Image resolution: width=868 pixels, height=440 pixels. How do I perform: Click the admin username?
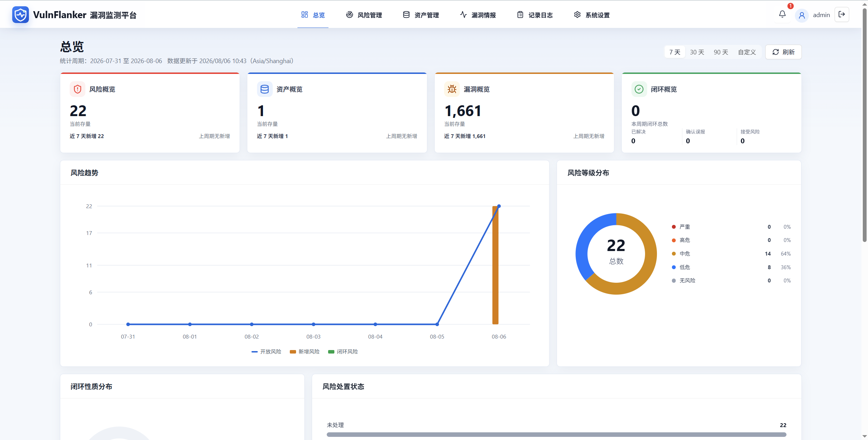pos(821,15)
